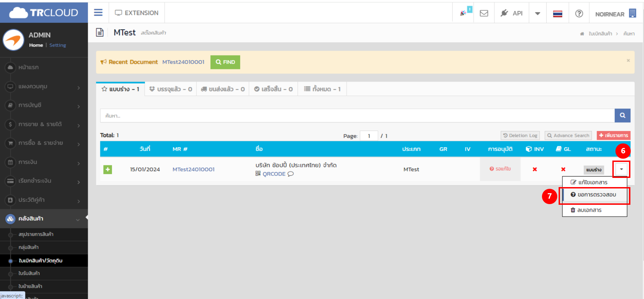This screenshot has width=644, height=299.
Task: Click the red X under INV column
Action: pyautogui.click(x=535, y=169)
